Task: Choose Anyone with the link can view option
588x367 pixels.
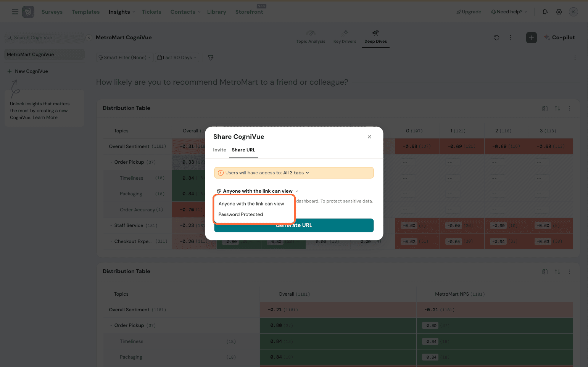Action: [x=251, y=204]
